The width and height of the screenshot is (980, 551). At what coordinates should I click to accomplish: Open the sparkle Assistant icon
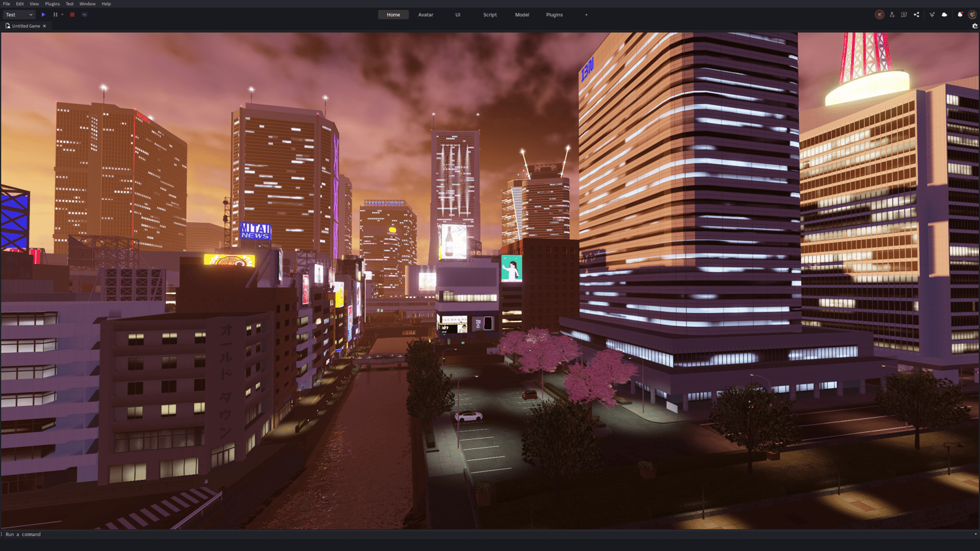click(932, 14)
